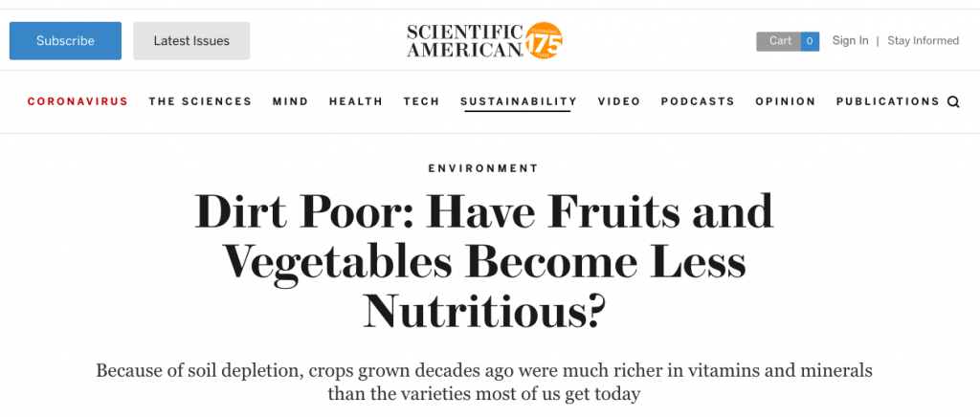Open The Sciences menu
The image size is (980, 417).
200,101
